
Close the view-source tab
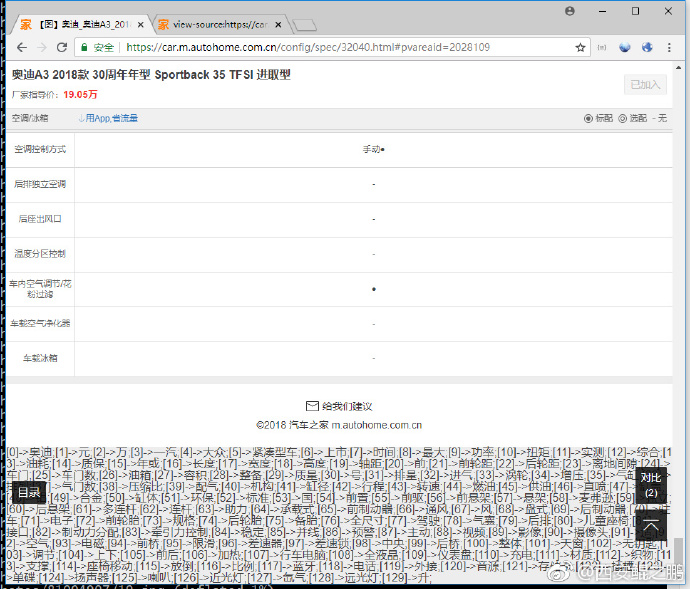pyautogui.click(x=278, y=25)
